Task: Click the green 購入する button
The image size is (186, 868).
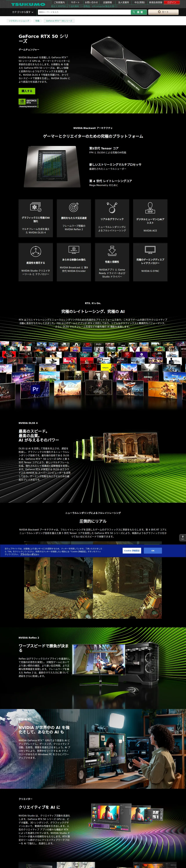Action: pyautogui.click(x=27, y=91)
